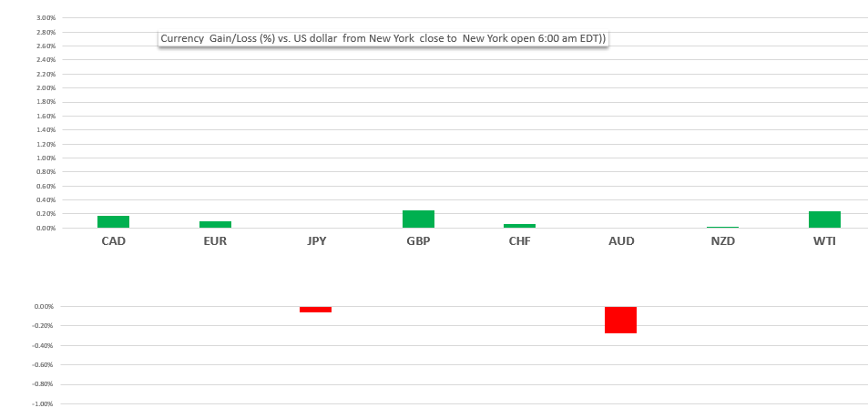Select the red AUD bar
The image size is (868, 408).
620,320
